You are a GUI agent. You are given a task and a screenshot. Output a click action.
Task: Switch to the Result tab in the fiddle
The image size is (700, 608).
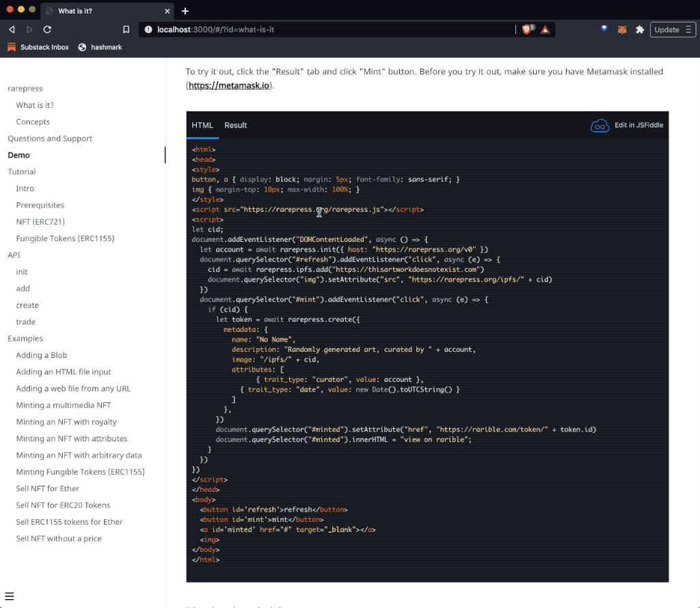(x=235, y=125)
